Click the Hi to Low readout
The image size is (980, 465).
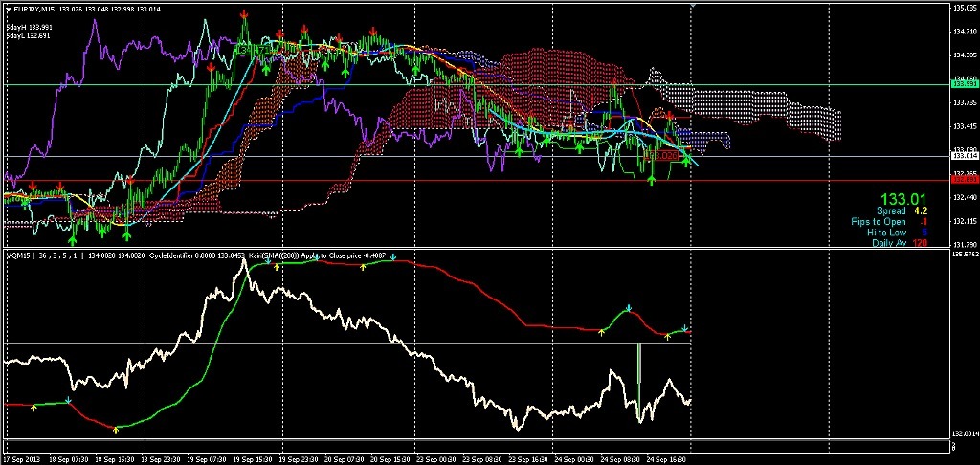tap(897, 232)
